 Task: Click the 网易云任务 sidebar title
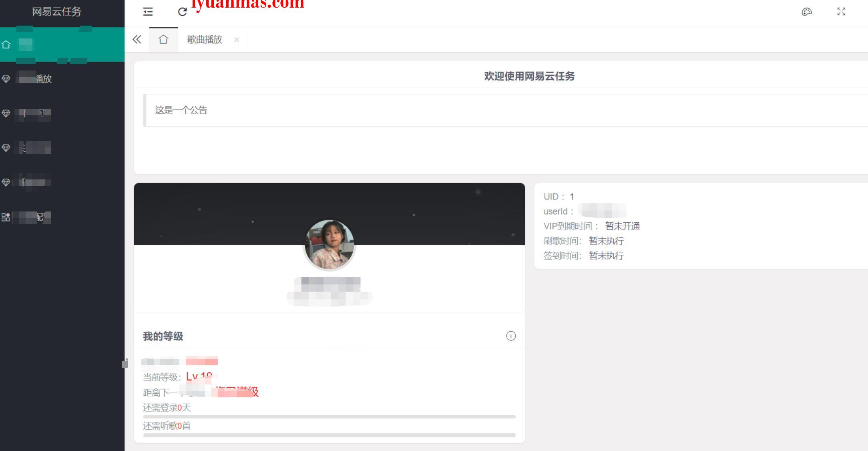click(x=56, y=12)
